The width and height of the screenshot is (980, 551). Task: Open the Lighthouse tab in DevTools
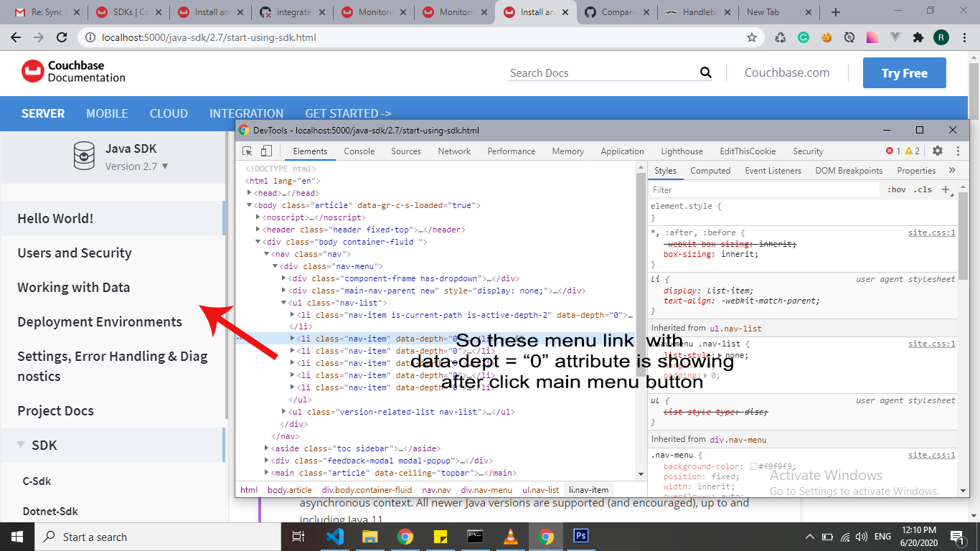(682, 151)
